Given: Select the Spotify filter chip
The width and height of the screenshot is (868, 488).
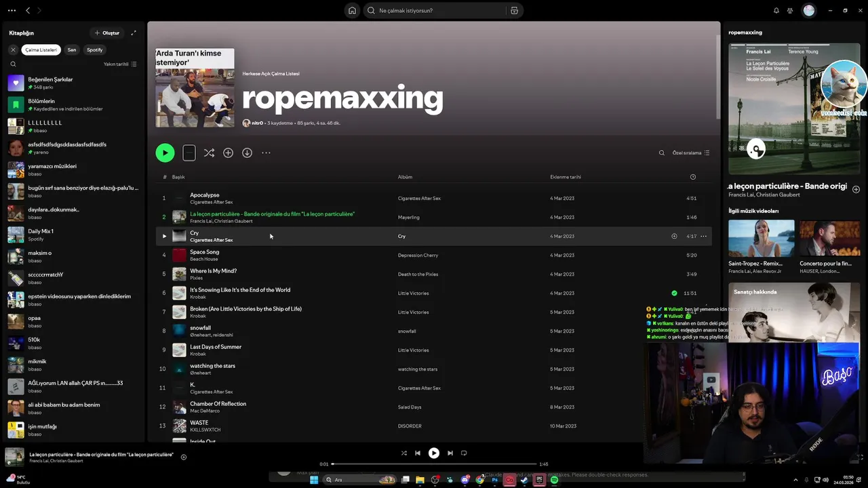Looking at the screenshot, I should pos(95,49).
